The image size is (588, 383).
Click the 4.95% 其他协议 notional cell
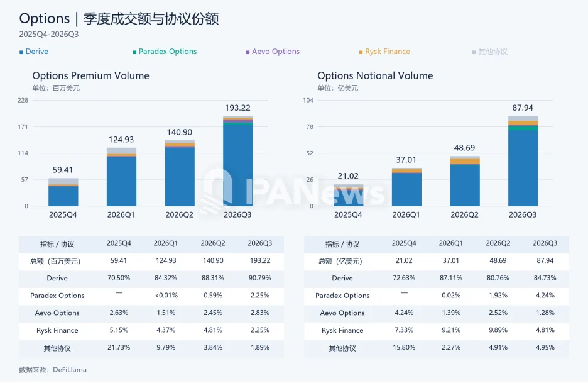click(x=545, y=347)
